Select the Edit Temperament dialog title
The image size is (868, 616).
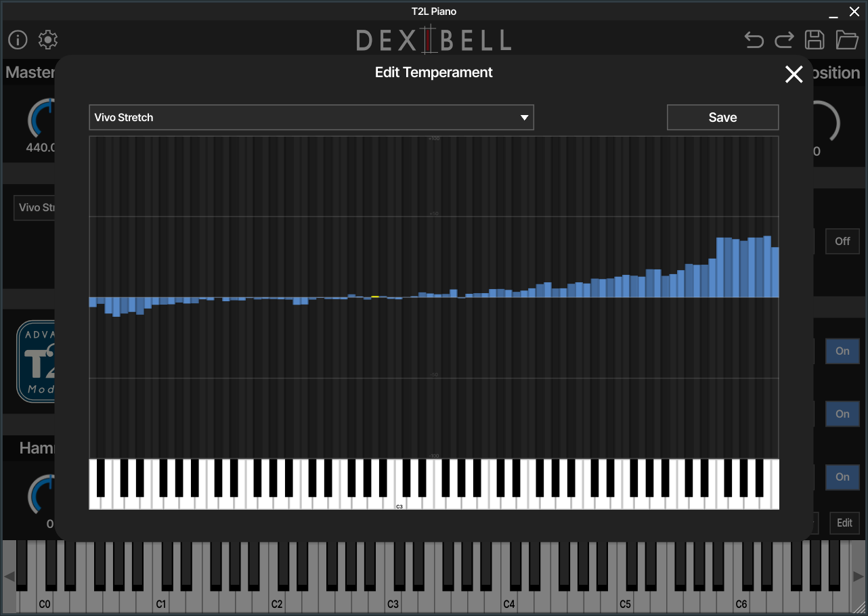coord(433,72)
